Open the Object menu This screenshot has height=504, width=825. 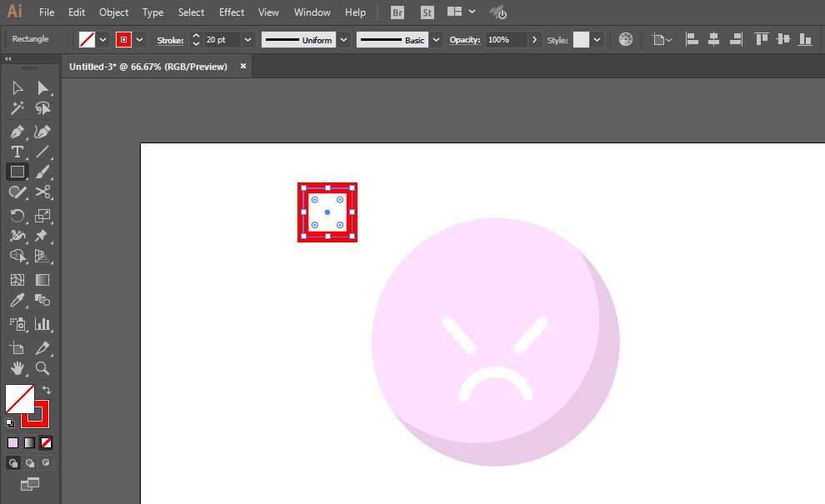pos(113,12)
